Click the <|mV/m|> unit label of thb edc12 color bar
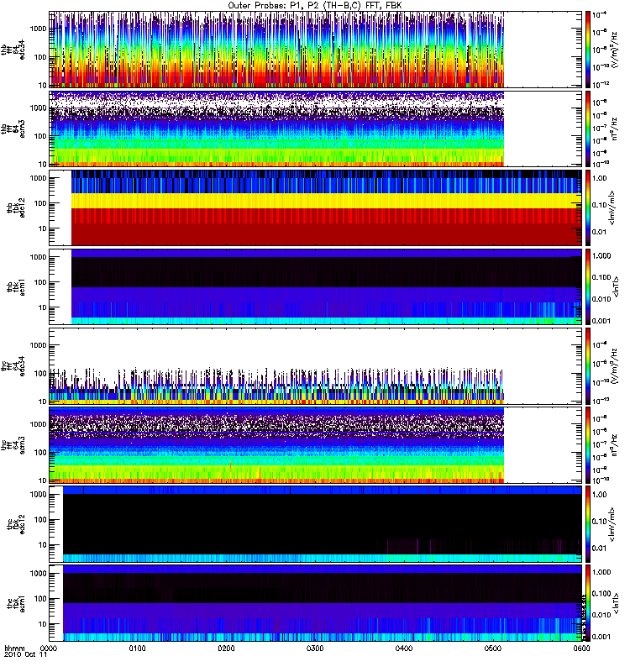630x672 pixels. [612, 207]
